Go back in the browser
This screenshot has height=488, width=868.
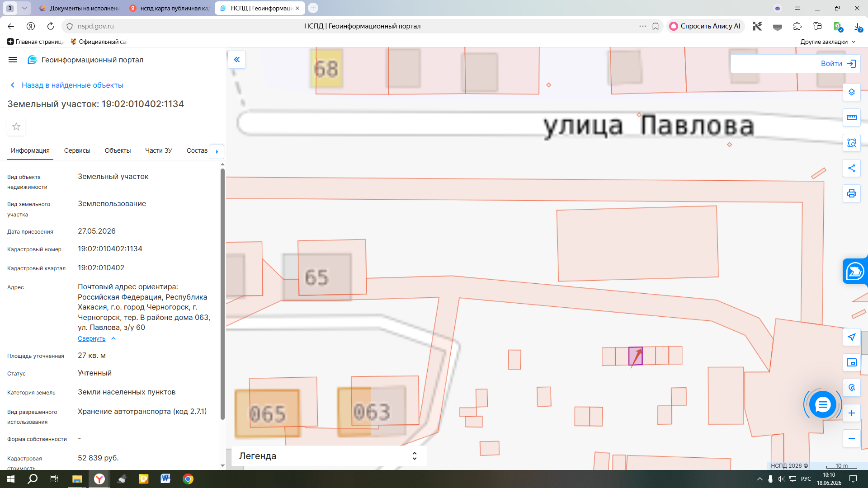[x=11, y=26]
